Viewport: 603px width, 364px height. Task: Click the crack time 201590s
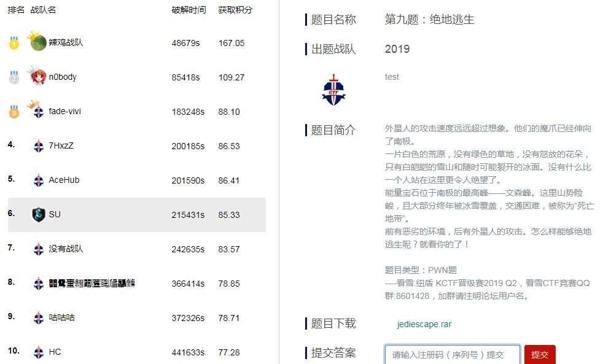(x=188, y=180)
